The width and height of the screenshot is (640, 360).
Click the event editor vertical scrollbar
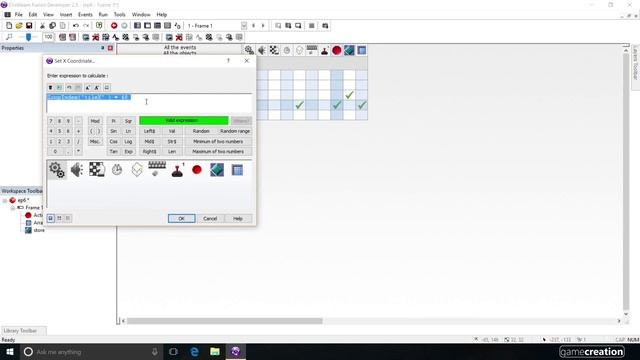pyautogui.click(x=626, y=182)
